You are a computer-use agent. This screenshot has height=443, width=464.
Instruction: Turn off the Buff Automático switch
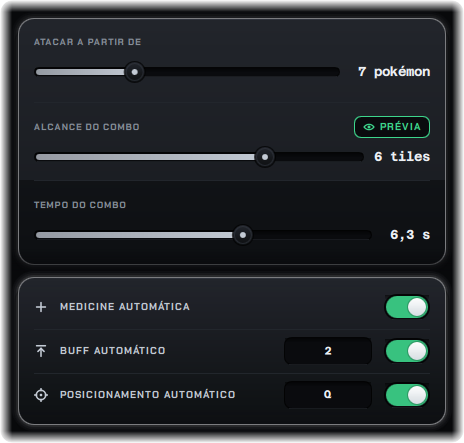[407, 351]
